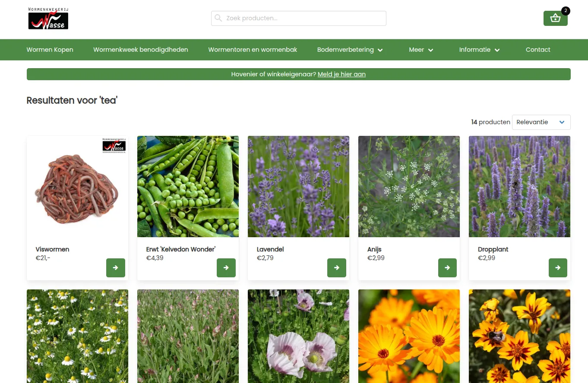Click arrow button for Erwt 'Kelvedon Wonder'
The height and width of the screenshot is (383, 588).
(x=226, y=268)
